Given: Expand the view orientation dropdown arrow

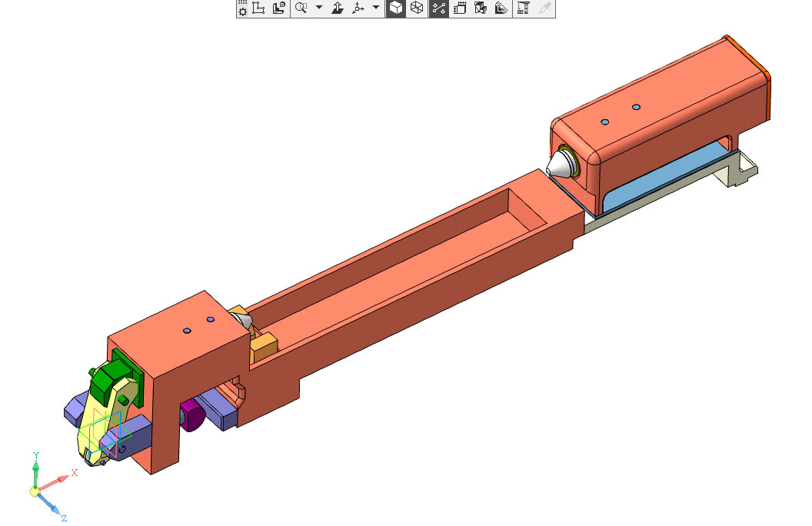Looking at the screenshot, I should 376,7.
